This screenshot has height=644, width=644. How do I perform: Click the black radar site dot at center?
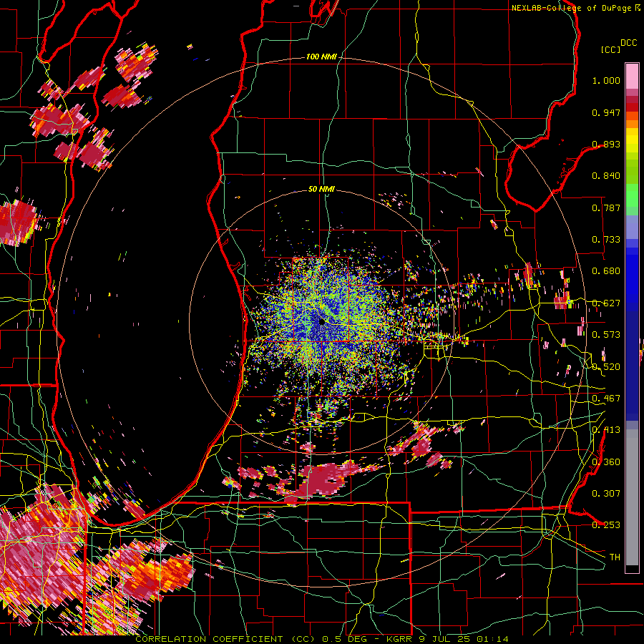click(x=322, y=321)
